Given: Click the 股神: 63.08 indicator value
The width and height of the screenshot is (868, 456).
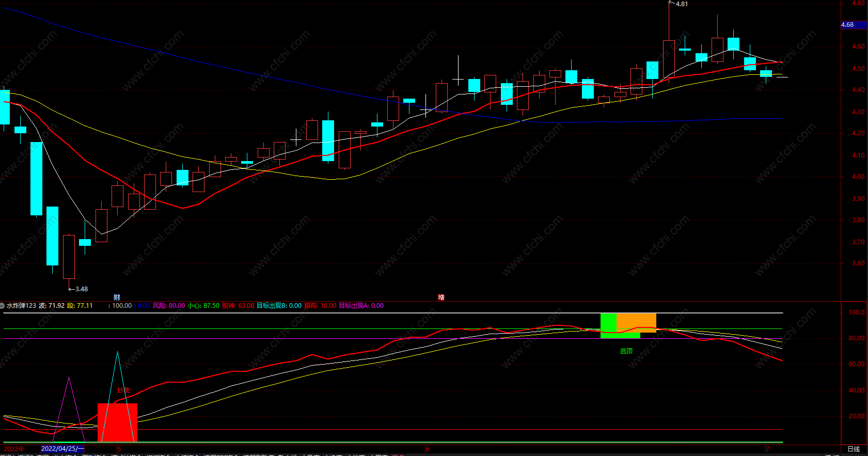Looking at the screenshot, I should coord(239,306).
